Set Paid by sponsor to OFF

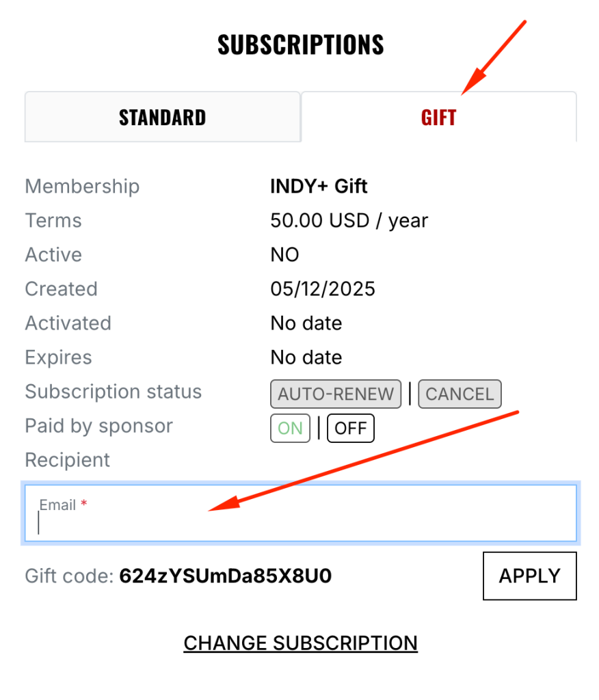pos(351,429)
